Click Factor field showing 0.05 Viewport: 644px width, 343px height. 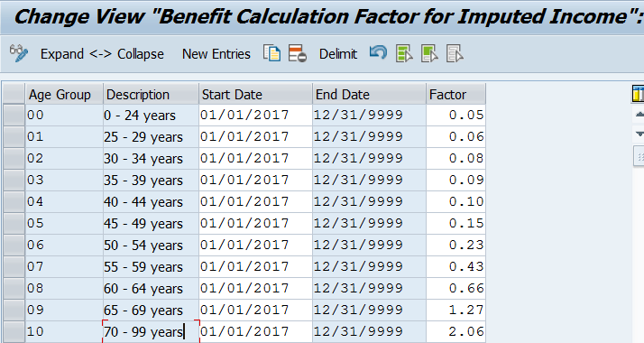[455, 115]
